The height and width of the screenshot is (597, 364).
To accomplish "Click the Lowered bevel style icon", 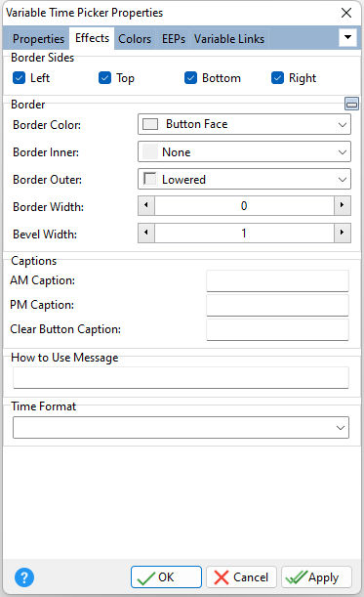I will [x=150, y=179].
